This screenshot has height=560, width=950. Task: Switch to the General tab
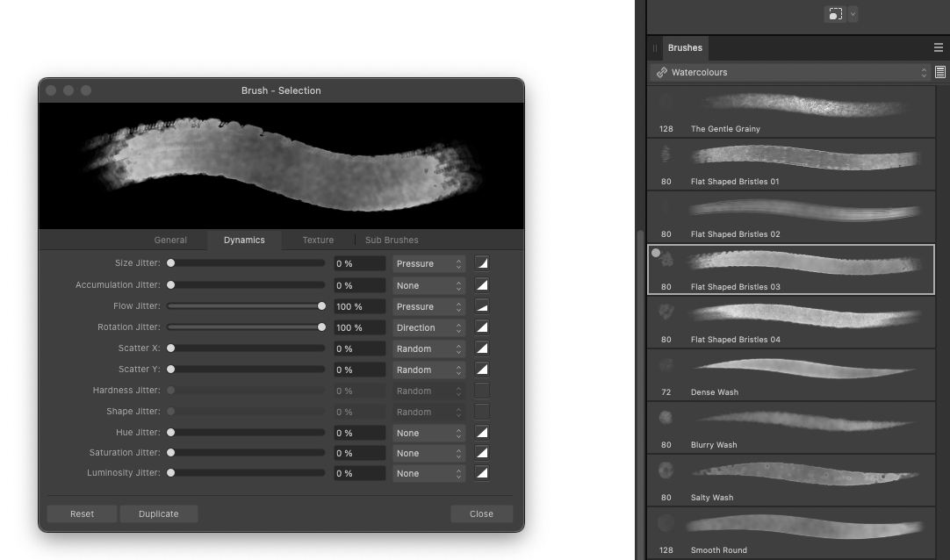(170, 240)
